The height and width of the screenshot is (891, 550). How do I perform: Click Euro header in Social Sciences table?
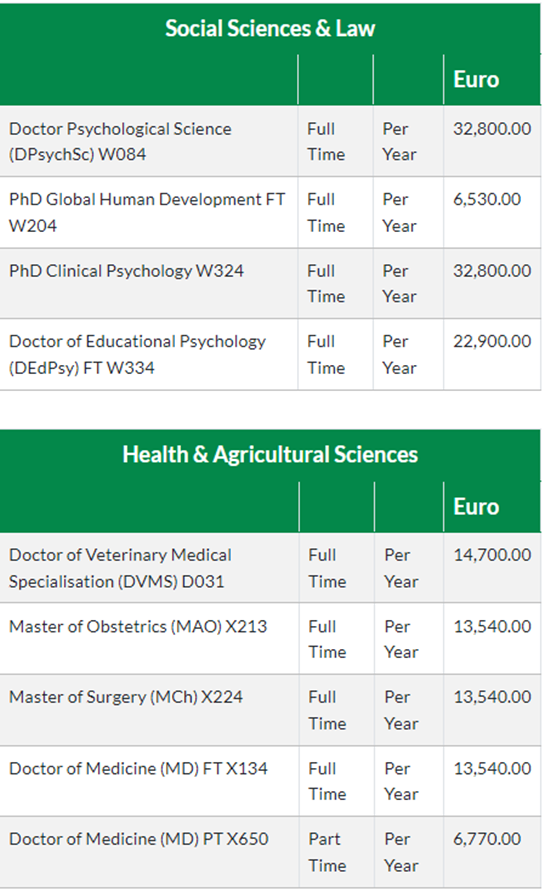(476, 80)
